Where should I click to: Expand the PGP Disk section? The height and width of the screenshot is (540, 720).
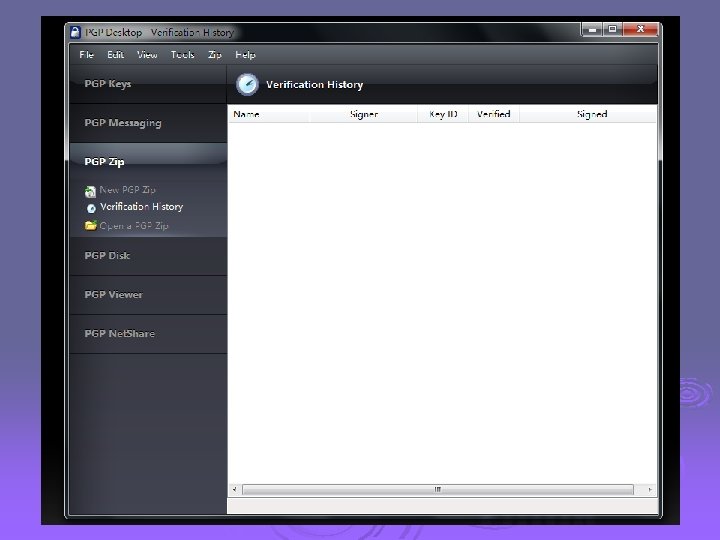148,256
